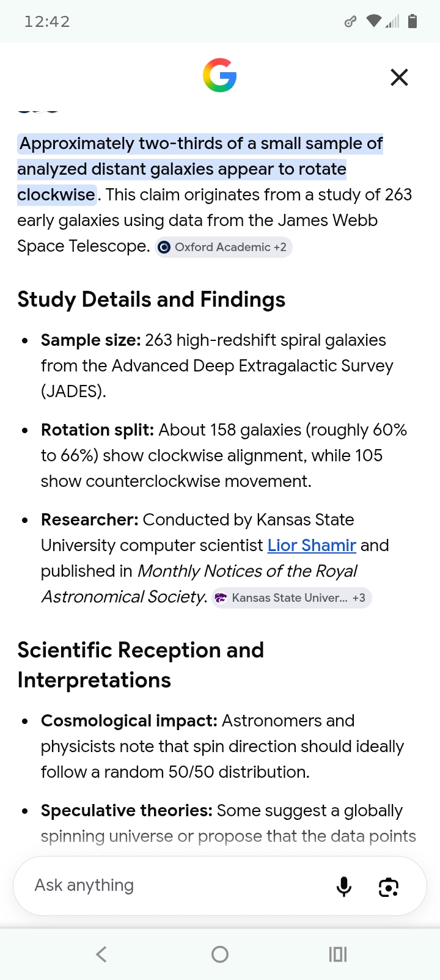
Task: Go back using the Android back arrow
Action: [101, 954]
